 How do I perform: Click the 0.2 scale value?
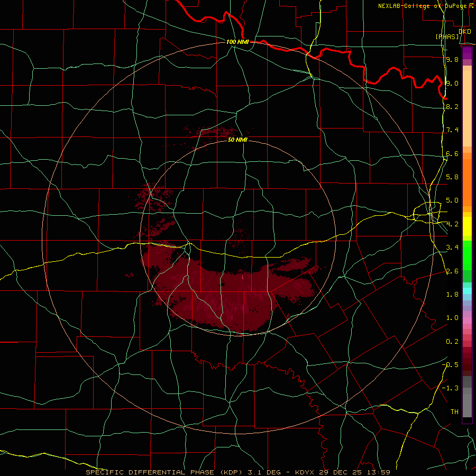pyautogui.click(x=452, y=342)
